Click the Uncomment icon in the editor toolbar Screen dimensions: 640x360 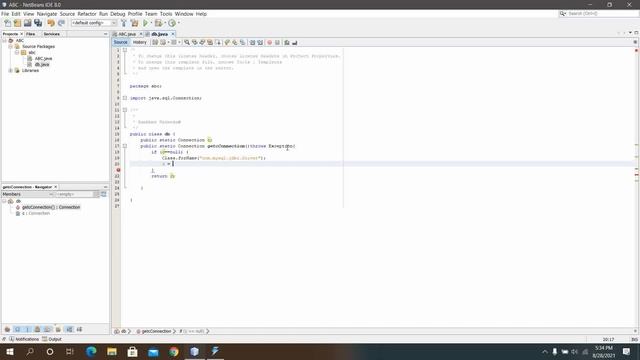pyautogui.click(x=295, y=42)
